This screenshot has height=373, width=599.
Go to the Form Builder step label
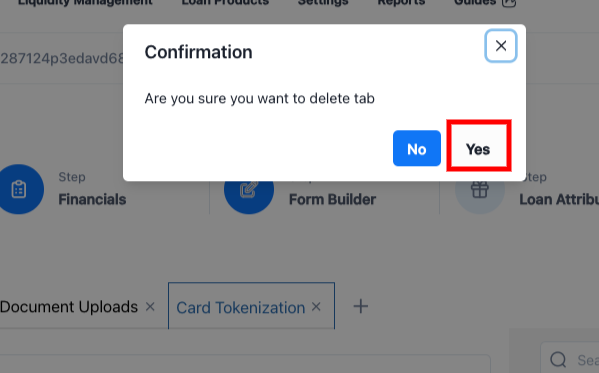tap(332, 199)
